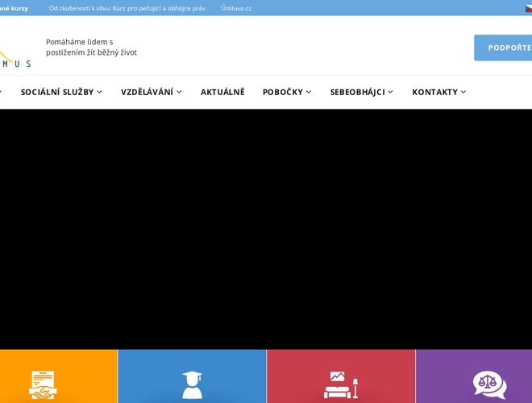Click the handshake contract icon on orange tile
532x403 pixels.
pyautogui.click(x=43, y=384)
